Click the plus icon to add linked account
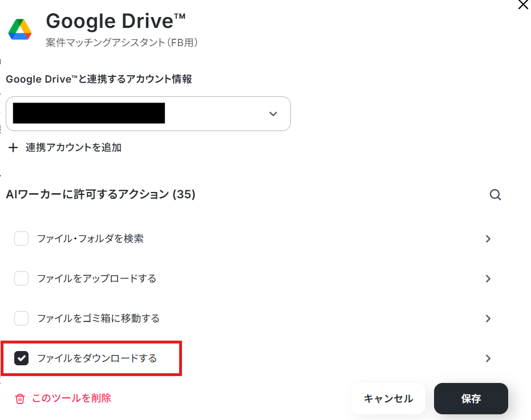Image resolution: width=531 pixels, height=420 pixels. tap(14, 148)
